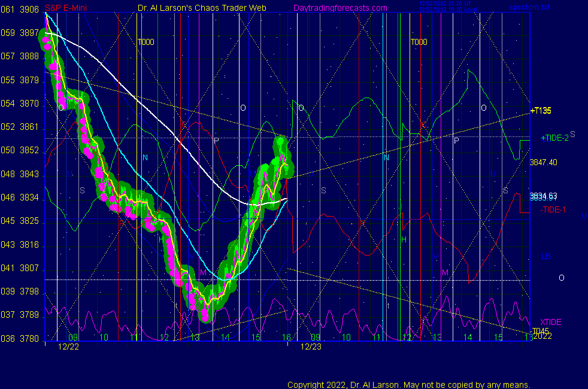Image resolution: width=588 pixels, height=389 pixels.
Task: Click the cyan N marker in 12/22 session
Action: 145,158
